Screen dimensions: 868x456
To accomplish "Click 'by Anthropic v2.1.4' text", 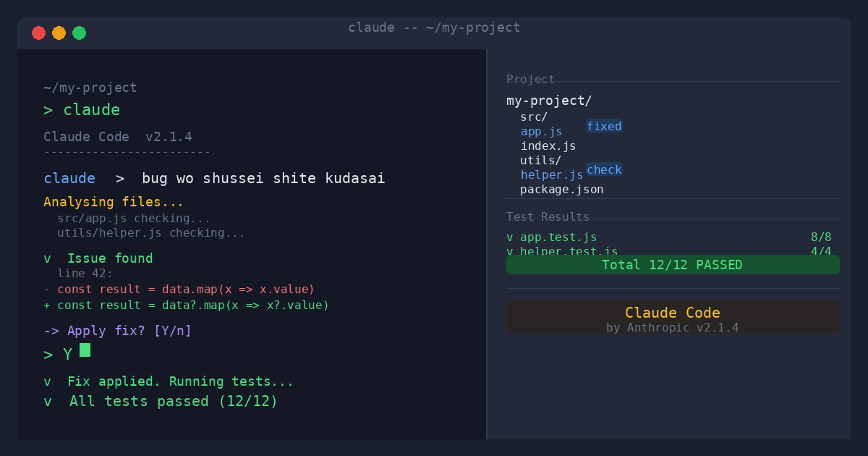I will point(673,328).
